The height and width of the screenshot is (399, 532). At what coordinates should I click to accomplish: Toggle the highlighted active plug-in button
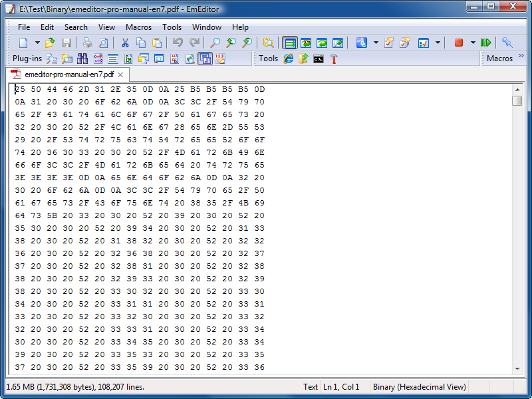point(205,59)
